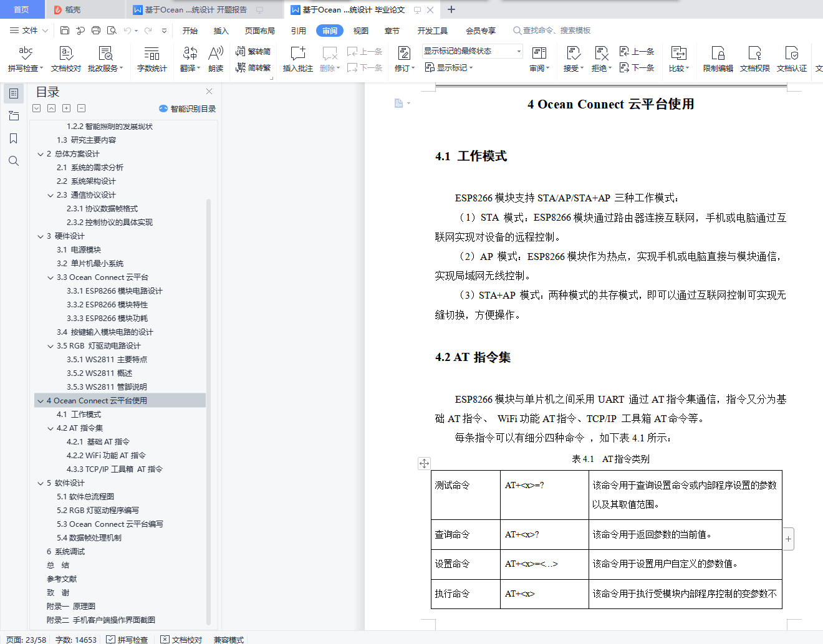The height and width of the screenshot is (644, 823).
Task: Click the print preview icon
Action: tap(112, 30)
